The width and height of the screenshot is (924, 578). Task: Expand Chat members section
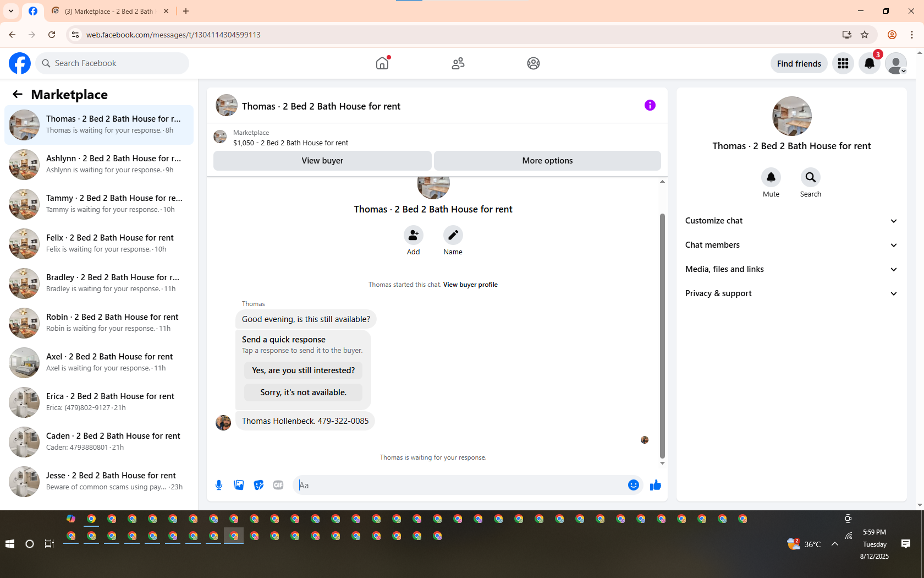click(x=791, y=245)
